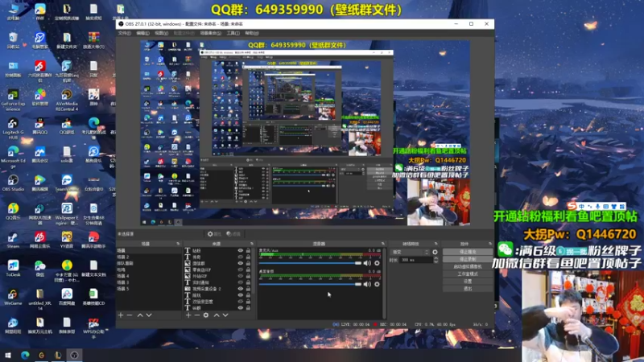Toggle visibility eye of 外站GIF source
This screenshot has height=362, width=644.
[x=241, y=276]
